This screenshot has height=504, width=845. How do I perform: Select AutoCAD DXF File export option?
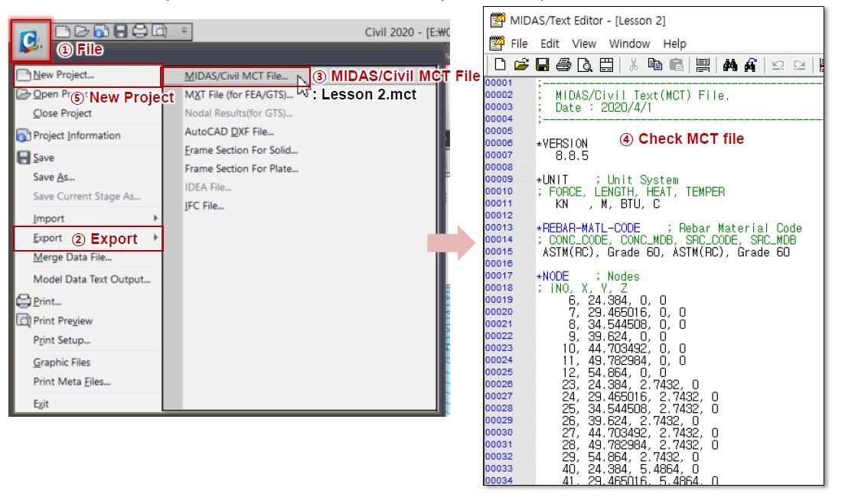click(229, 132)
